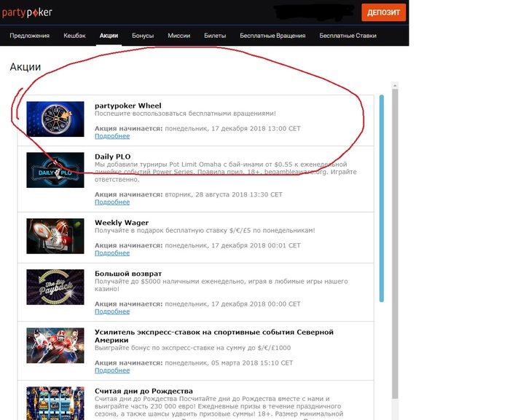510x420 pixels.
Task: Click the partypoker logo
Action: [28, 12]
